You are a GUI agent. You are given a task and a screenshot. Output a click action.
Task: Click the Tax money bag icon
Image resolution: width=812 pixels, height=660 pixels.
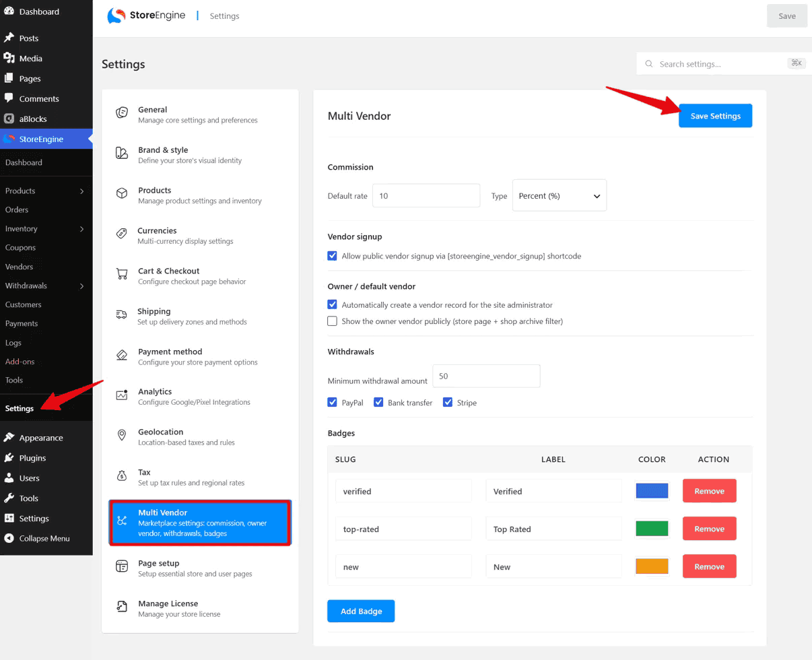pyautogui.click(x=122, y=475)
